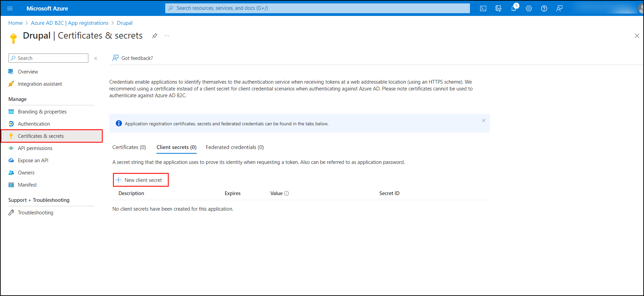The width and height of the screenshot is (644, 296).
Task: Click Got feedback? link
Action: [x=137, y=58]
